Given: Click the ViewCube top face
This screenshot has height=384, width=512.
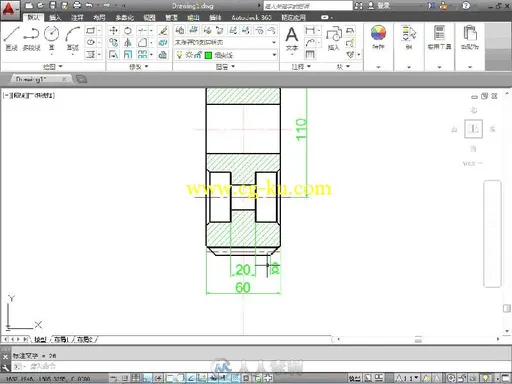Looking at the screenshot, I should tap(473, 129).
